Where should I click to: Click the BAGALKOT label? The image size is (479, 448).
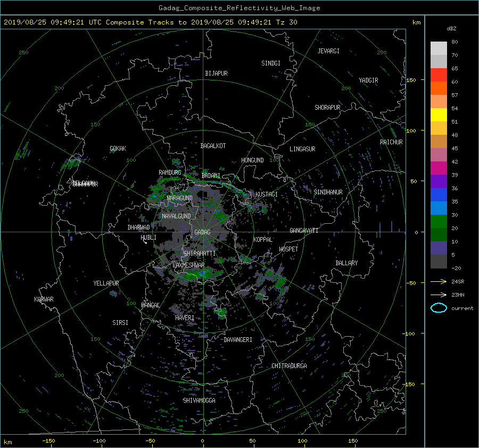(x=213, y=146)
